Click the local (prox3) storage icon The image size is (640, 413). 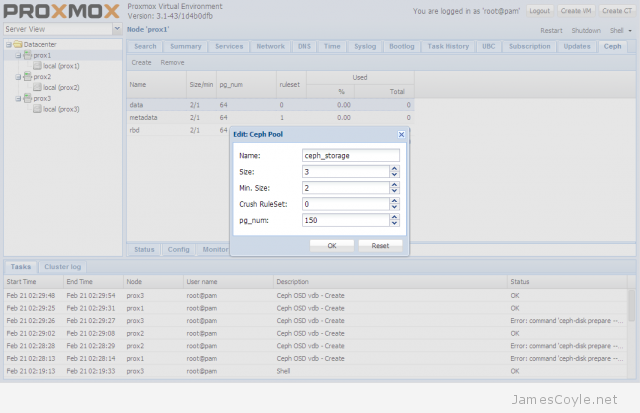[38, 110]
